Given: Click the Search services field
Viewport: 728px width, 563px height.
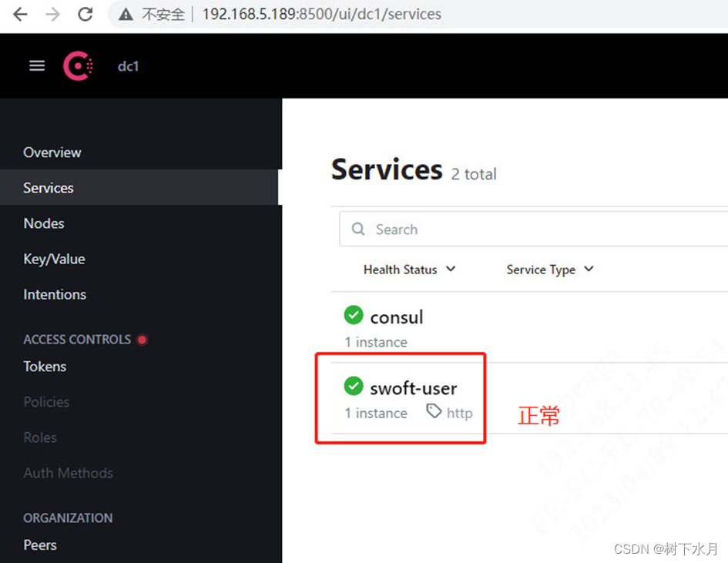Looking at the screenshot, I should tap(534, 230).
